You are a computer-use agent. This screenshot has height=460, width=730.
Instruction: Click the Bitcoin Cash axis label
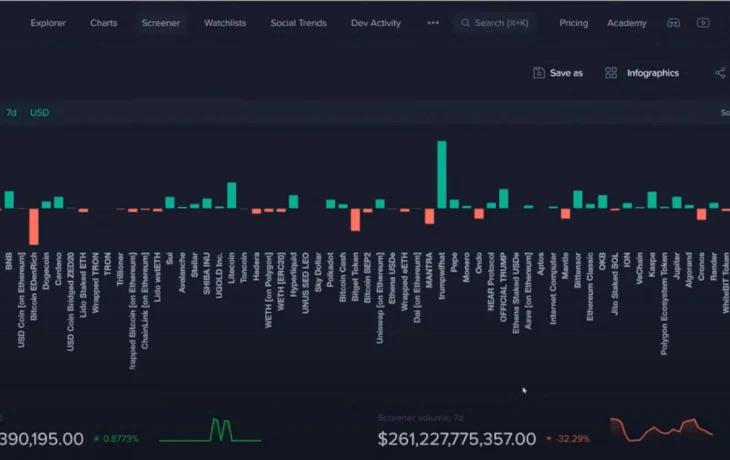click(343, 277)
